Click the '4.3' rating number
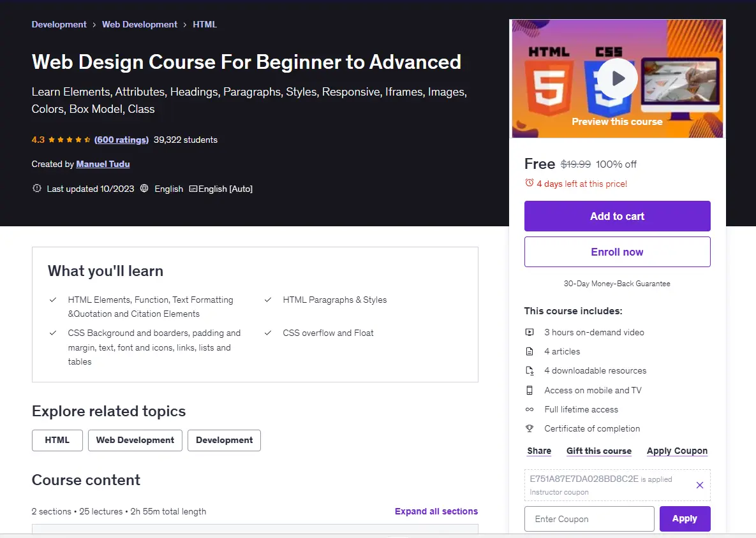The height and width of the screenshot is (538, 756). [38, 140]
